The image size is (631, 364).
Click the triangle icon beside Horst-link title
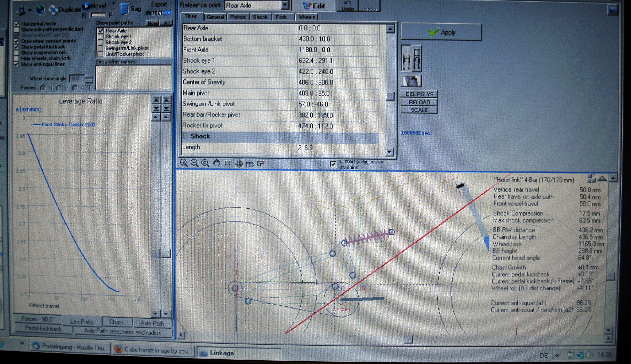click(x=603, y=179)
